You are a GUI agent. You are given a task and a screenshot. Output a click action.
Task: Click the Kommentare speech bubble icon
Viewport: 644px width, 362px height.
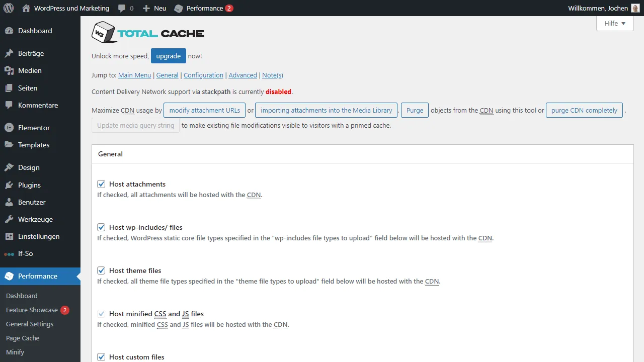(9, 105)
